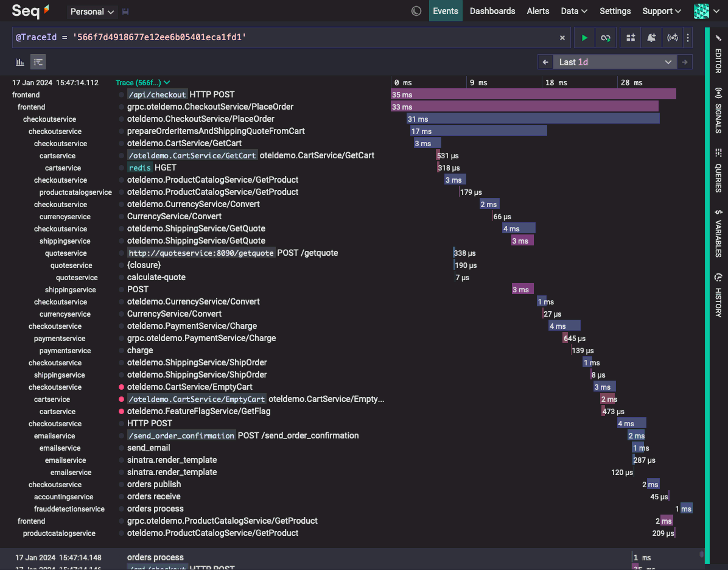
Task: Select the charge span under paymentservice
Action: (x=140, y=350)
